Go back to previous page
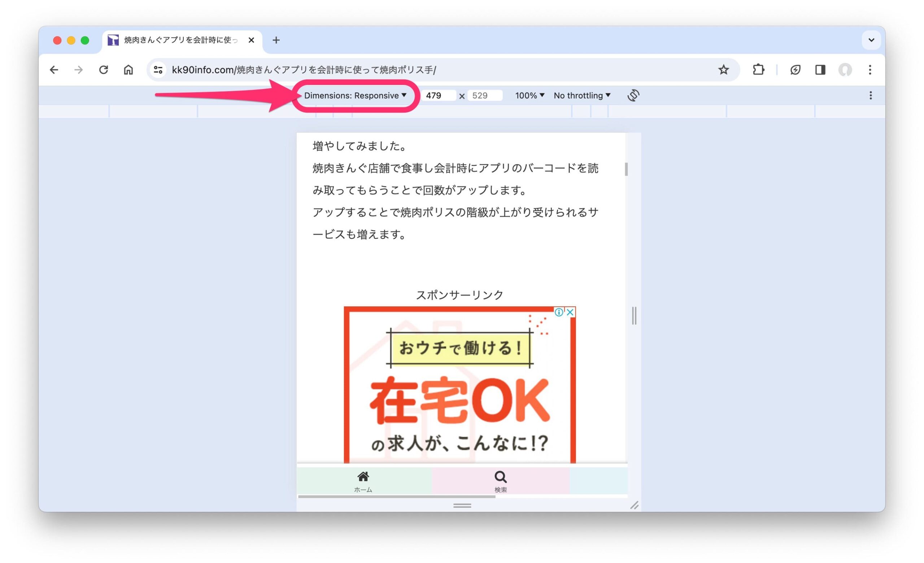The image size is (924, 563). tap(54, 70)
